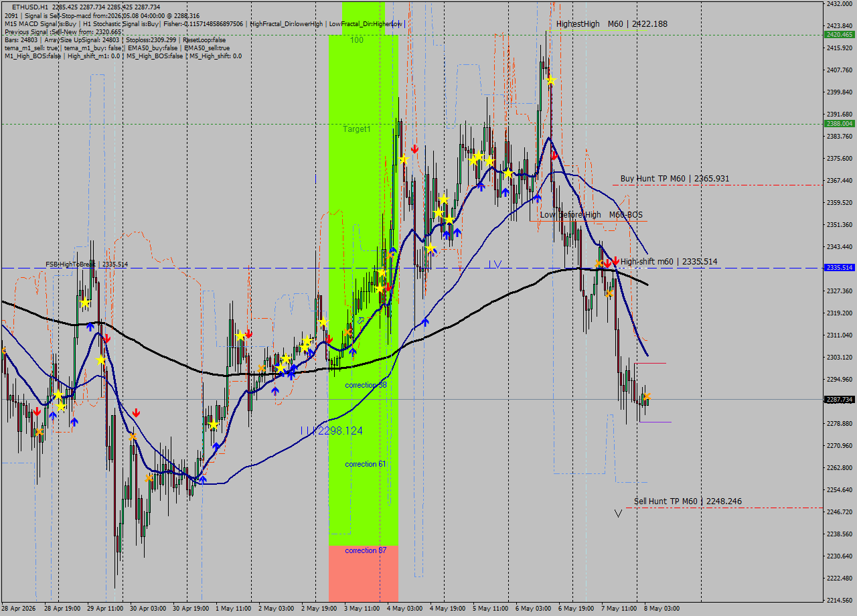Select the Low before High M60-BOS label
857x616 pixels.
[591, 215]
